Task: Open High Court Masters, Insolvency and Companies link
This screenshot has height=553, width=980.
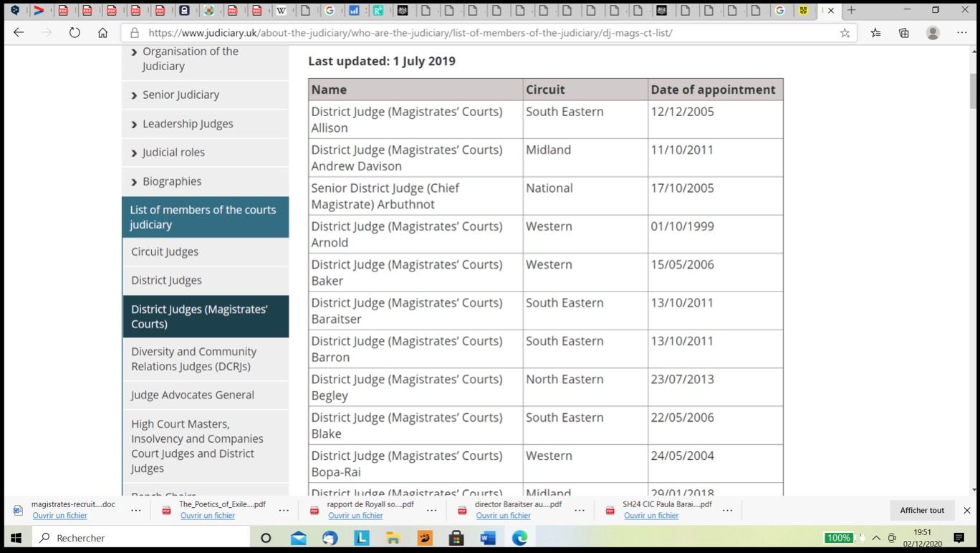Action: click(206, 446)
